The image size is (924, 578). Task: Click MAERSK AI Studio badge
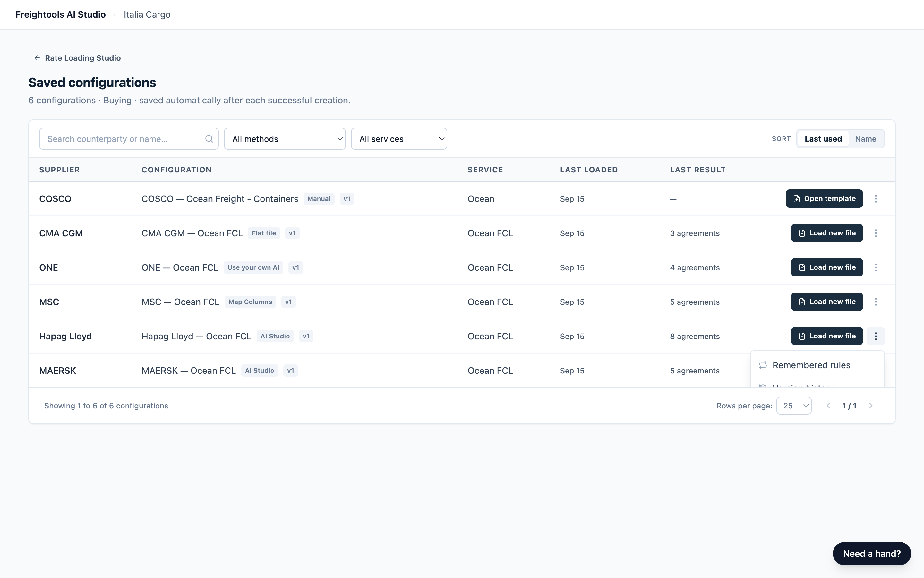[260, 371]
